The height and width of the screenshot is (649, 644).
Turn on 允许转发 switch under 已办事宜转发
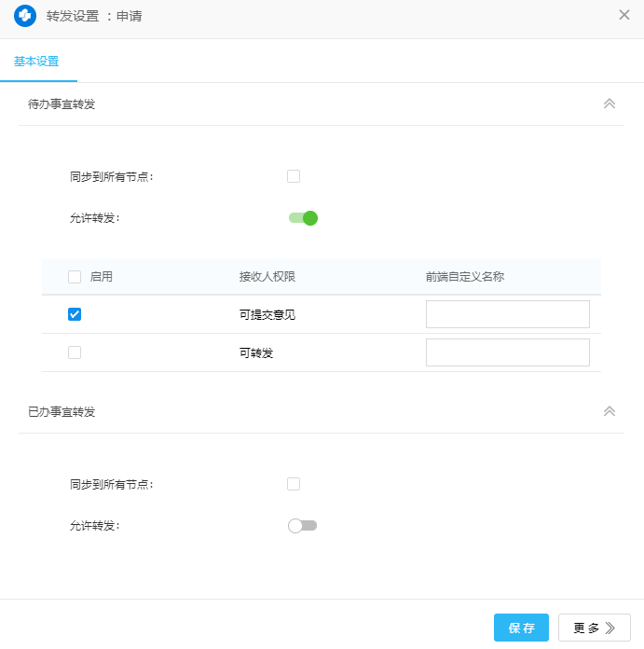coord(303,526)
